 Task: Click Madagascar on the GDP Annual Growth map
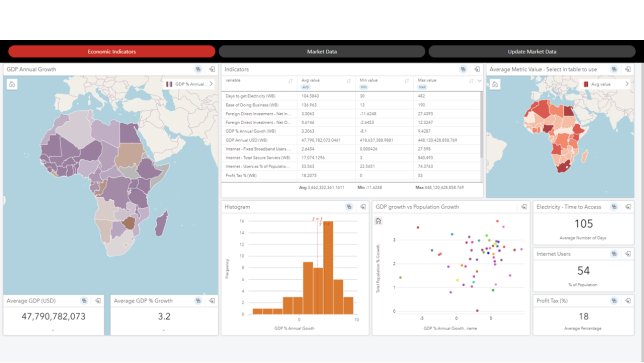click(x=161, y=224)
